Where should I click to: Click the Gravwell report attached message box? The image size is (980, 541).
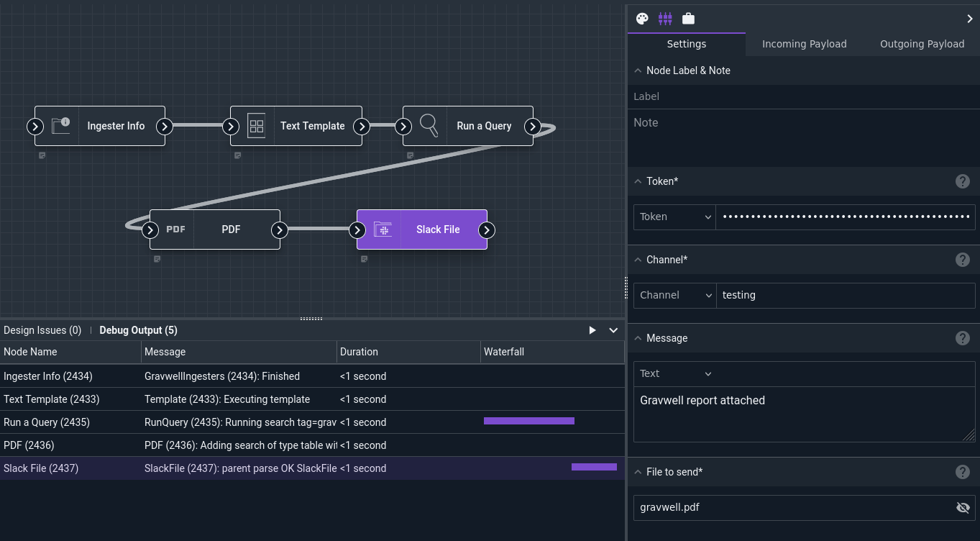tap(804, 414)
